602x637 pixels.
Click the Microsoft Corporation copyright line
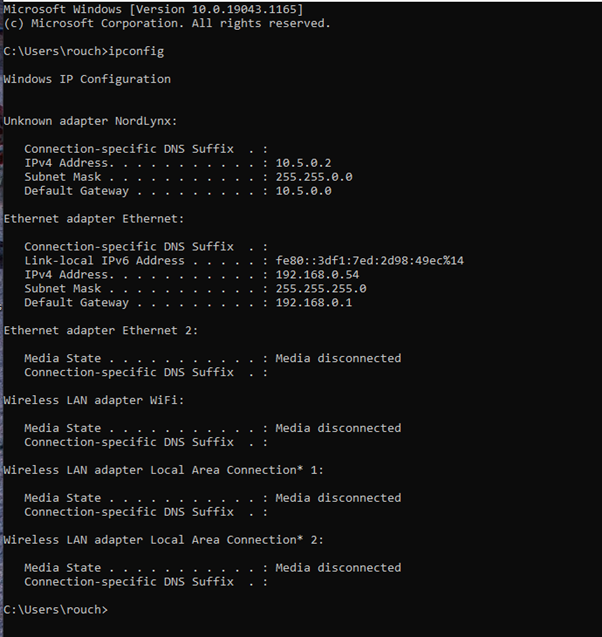pyautogui.click(x=167, y=24)
